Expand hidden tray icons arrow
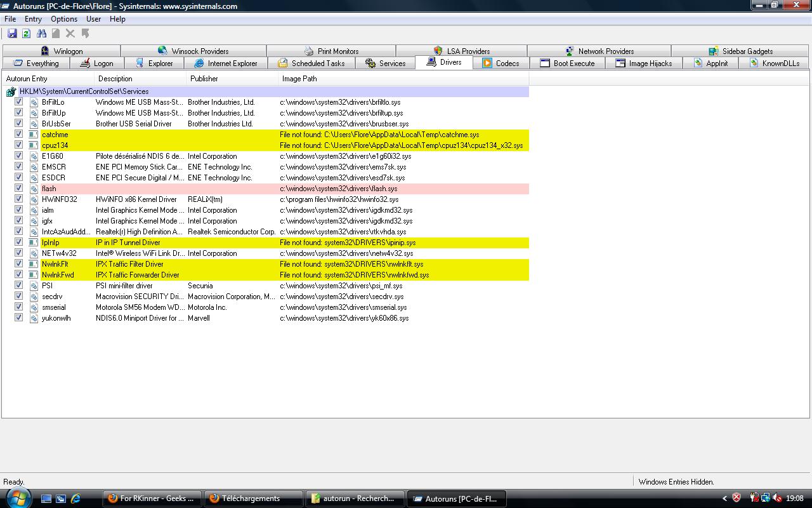Viewport: 812px width, 508px height. coord(724,498)
